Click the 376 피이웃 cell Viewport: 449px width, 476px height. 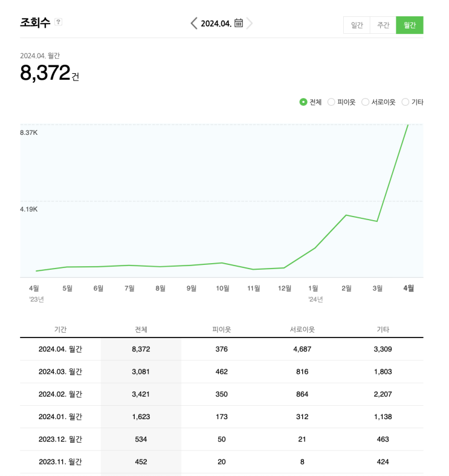pyautogui.click(x=221, y=349)
